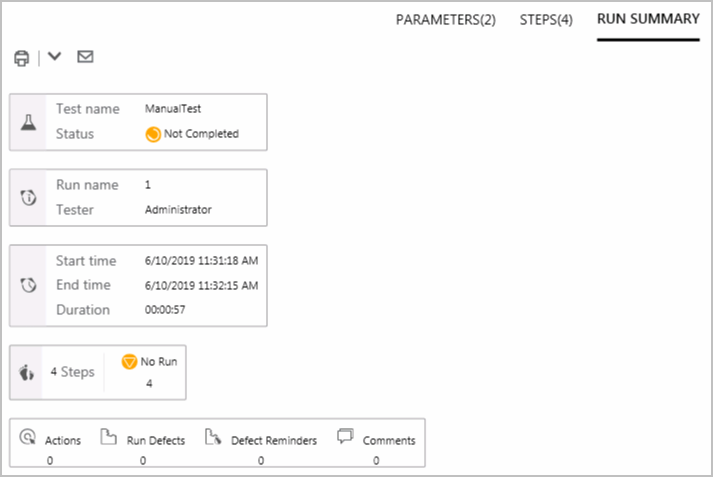Click the Comments speech bubble icon

(x=346, y=436)
